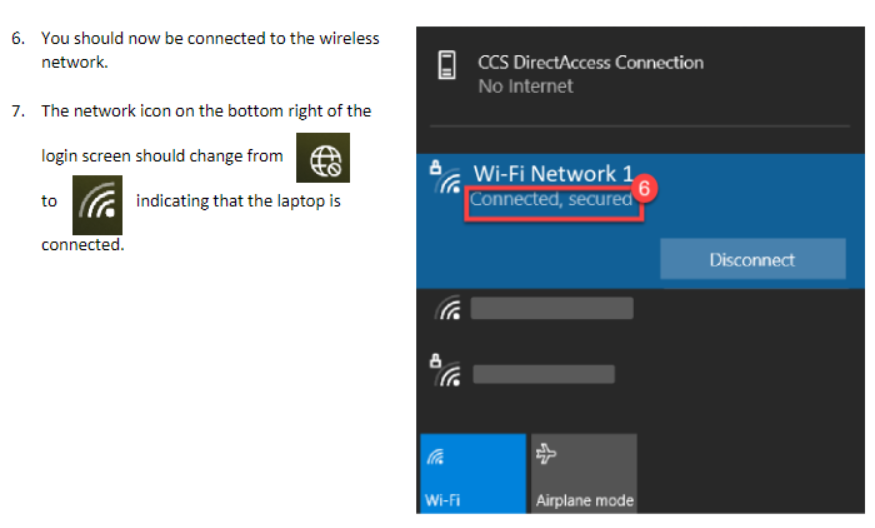Image resolution: width=875 pixels, height=528 pixels.
Task: Click the connected Wi-Fi icon image in step 7
Action: 97,205
